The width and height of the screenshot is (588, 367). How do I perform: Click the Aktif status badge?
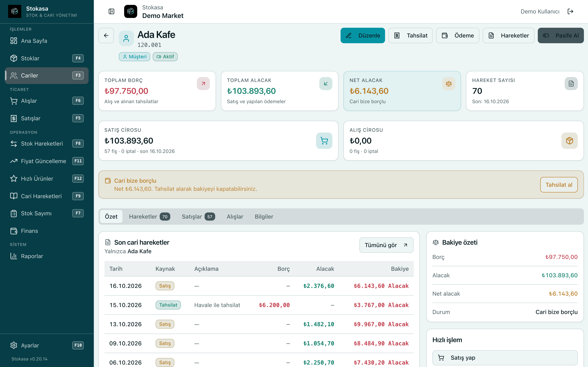[x=165, y=57]
